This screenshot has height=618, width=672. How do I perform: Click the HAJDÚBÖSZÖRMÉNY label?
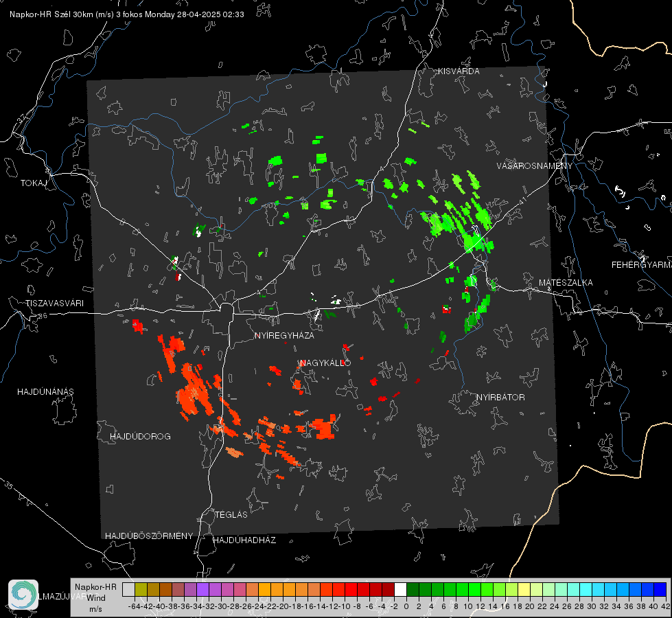point(149,536)
